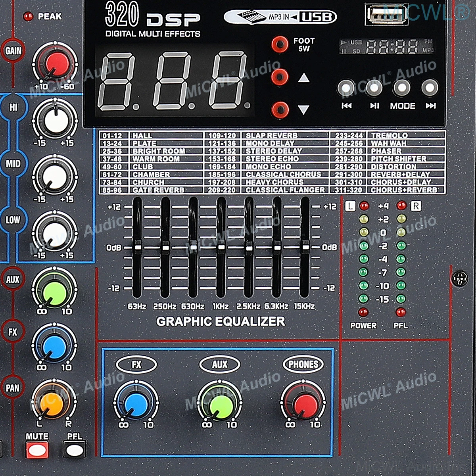Click the POWER LED indicator
The image size is (476, 476).
pyautogui.click(x=363, y=312)
